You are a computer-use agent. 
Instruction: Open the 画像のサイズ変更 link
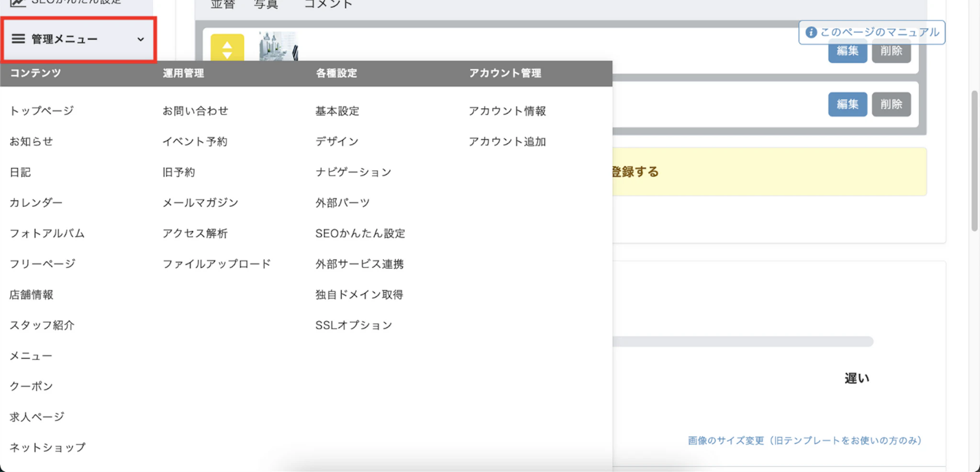point(804,440)
